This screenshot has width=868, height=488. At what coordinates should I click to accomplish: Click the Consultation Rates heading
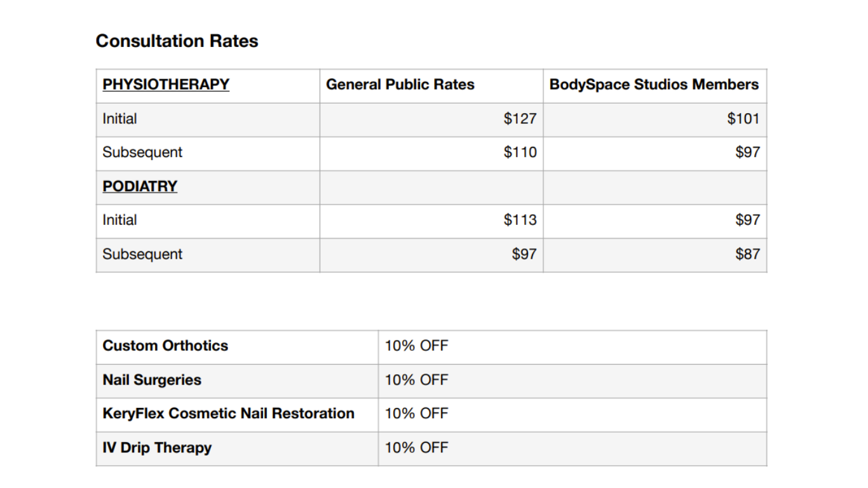tap(177, 41)
